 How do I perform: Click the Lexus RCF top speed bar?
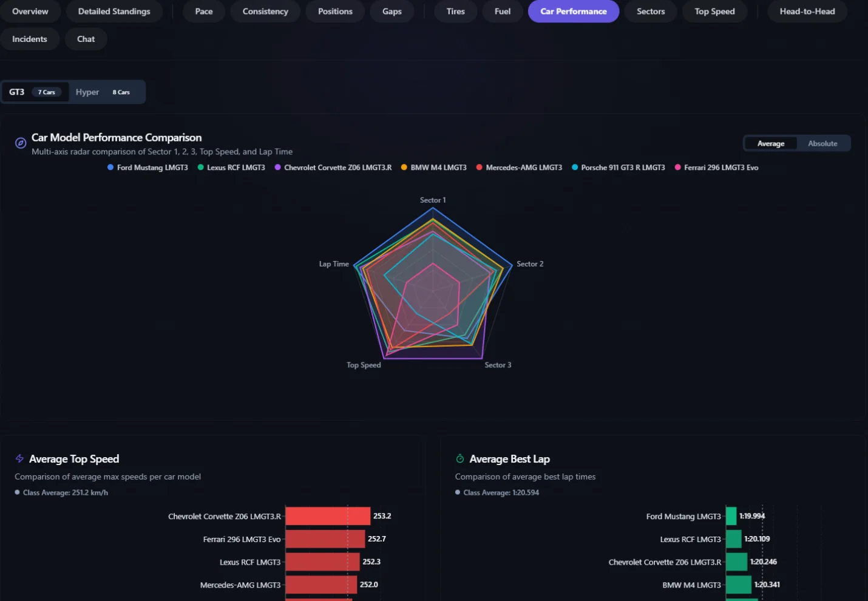point(323,562)
